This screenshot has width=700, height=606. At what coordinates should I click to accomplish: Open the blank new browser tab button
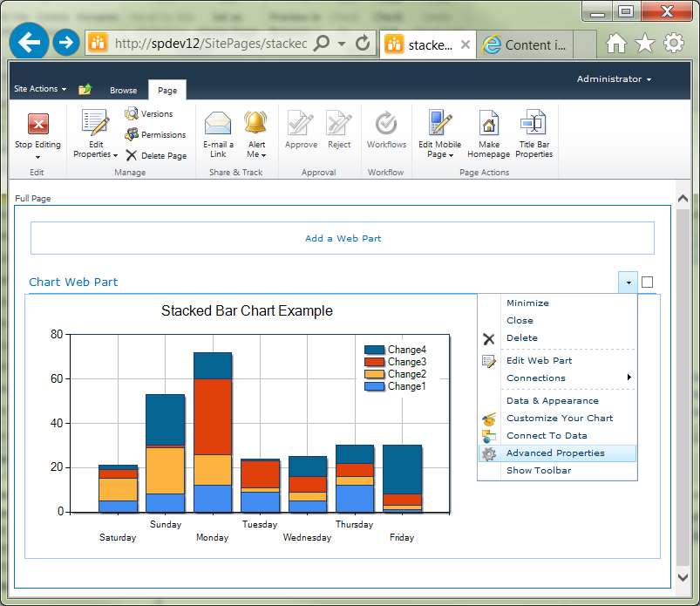click(585, 45)
